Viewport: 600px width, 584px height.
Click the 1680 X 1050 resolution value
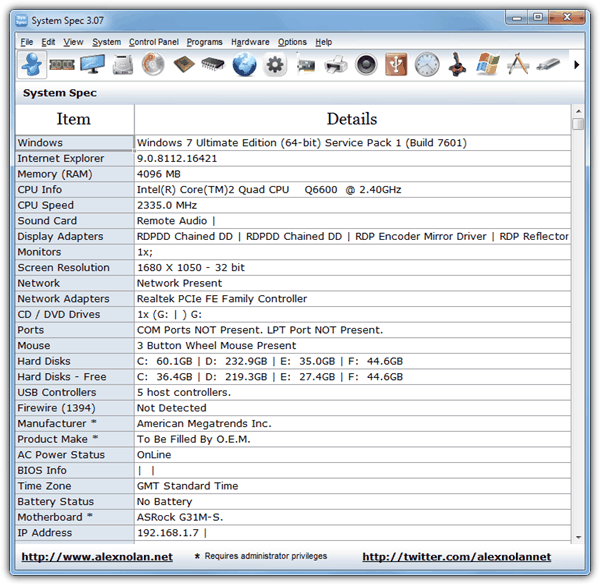click(x=191, y=268)
